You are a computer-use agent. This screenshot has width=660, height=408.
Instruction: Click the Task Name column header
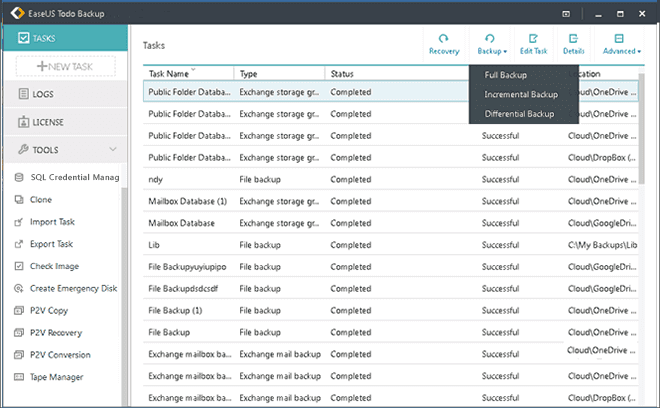(x=189, y=74)
